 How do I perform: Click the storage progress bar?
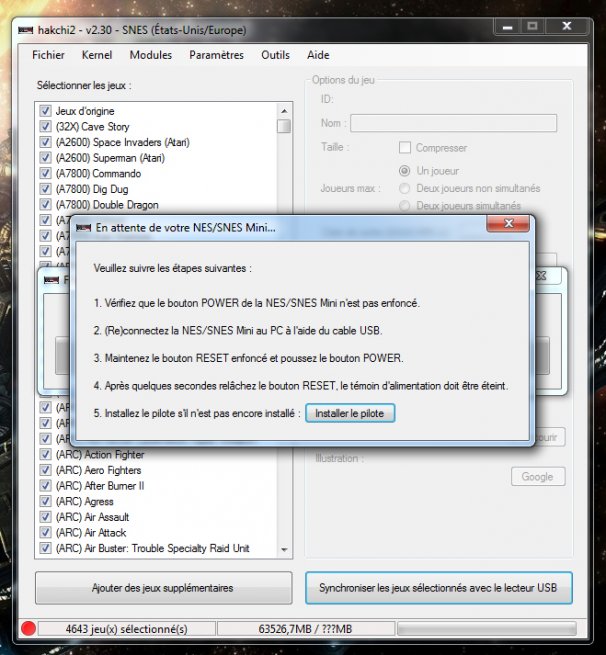tap(487, 629)
